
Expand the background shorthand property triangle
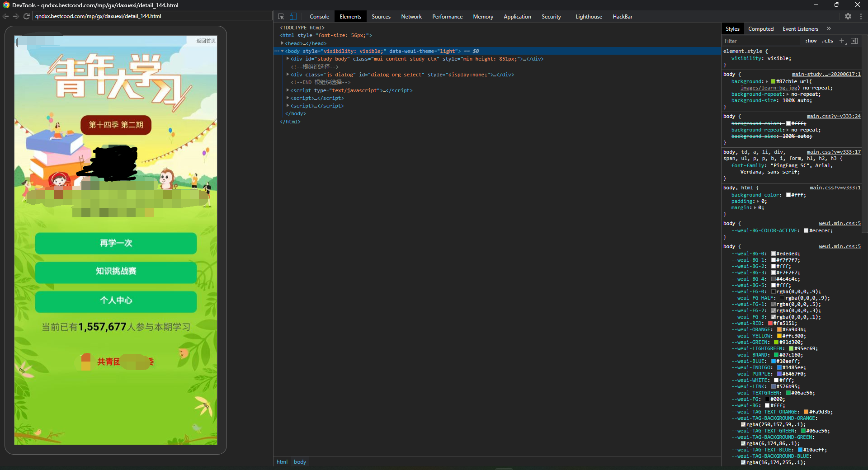click(767, 81)
